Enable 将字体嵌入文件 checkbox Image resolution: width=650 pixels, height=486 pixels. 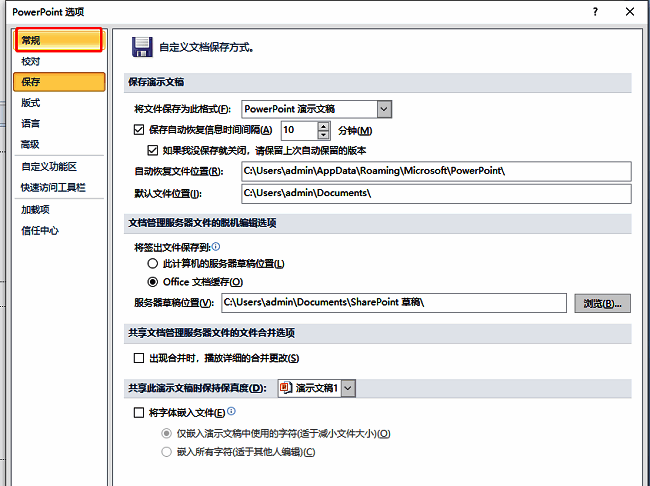tap(139, 412)
